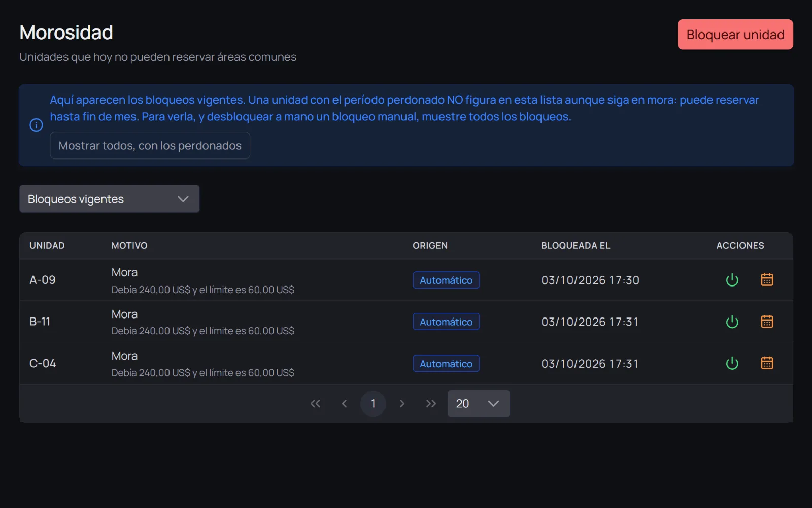
Task: Jump to last page with double-right arrows
Action: click(431, 403)
